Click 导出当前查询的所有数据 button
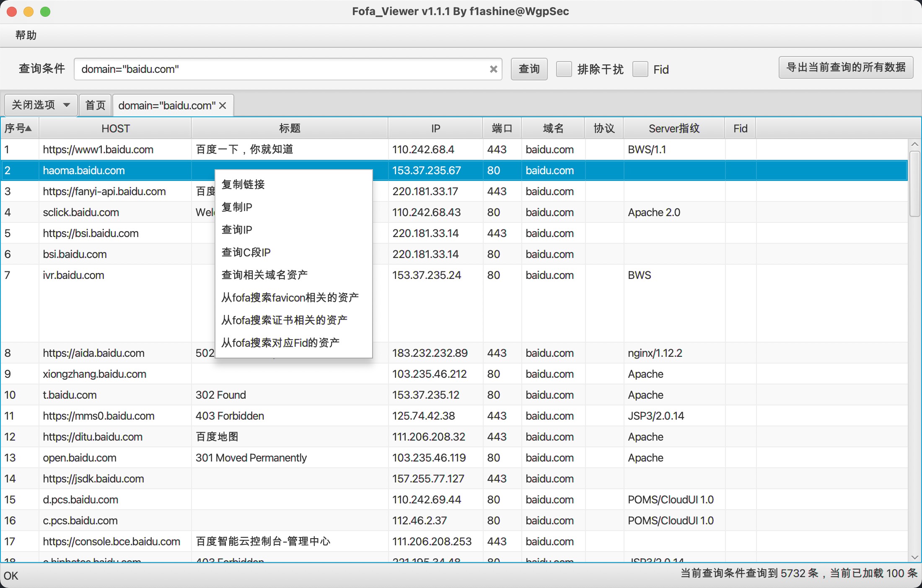The image size is (922, 588). point(845,67)
